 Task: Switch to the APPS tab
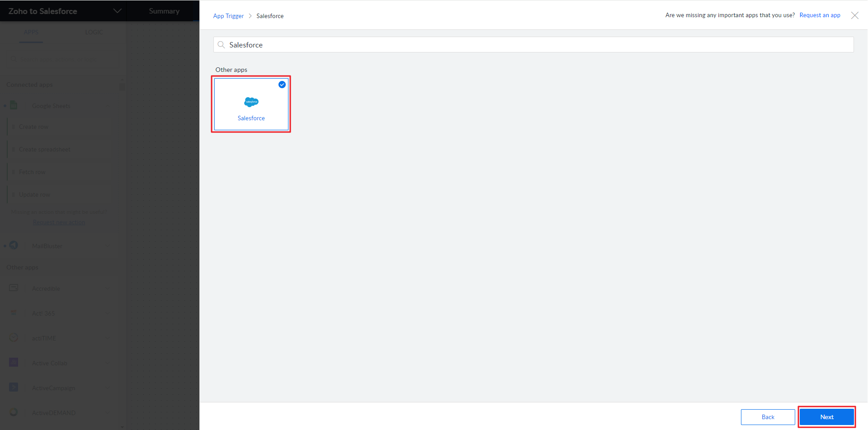(31, 32)
